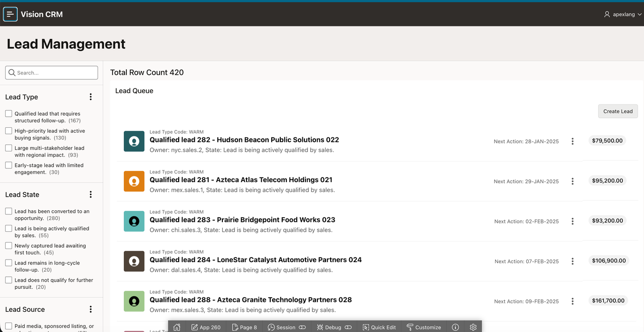The height and width of the screenshot is (332, 644).
Task: Click the orange avatar icon for lead 281
Action: click(134, 181)
